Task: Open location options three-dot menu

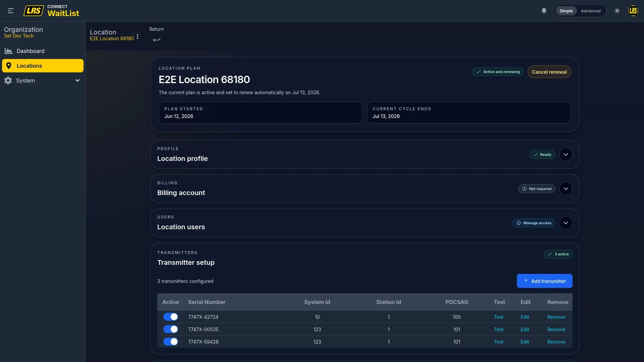Action: click(138, 37)
